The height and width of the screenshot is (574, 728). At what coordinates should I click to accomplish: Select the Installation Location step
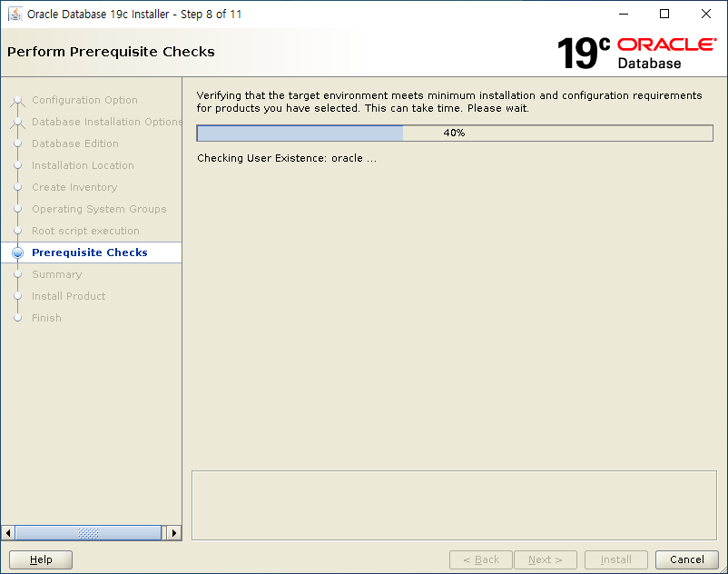coord(83,165)
